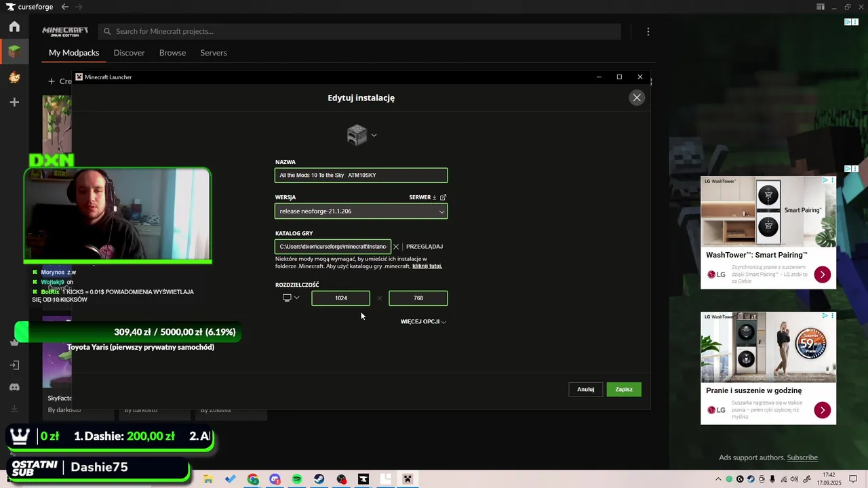Close the Edytuj instalację dialog
868x488 pixels.
point(637,98)
